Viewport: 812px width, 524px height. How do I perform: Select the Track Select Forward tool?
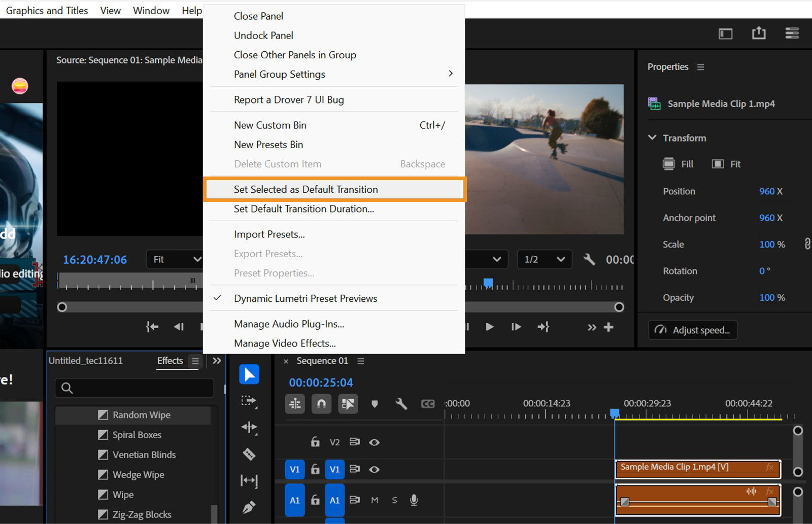[249, 401]
